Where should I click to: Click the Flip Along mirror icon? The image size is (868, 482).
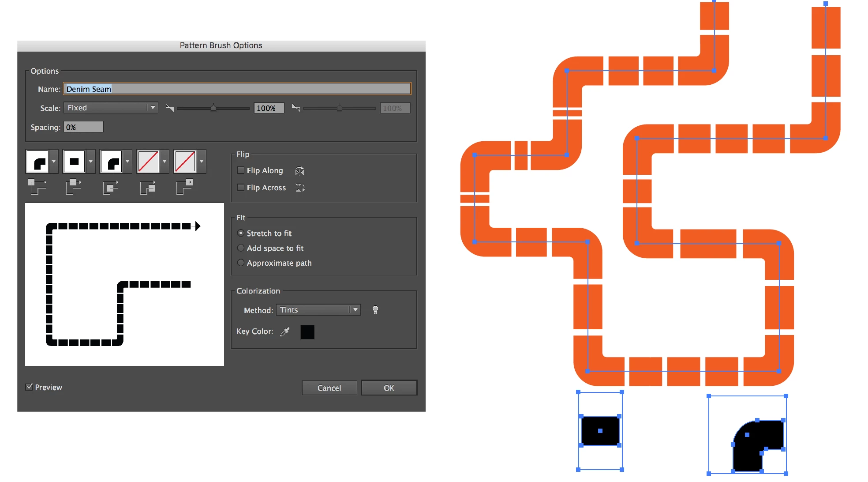click(299, 171)
